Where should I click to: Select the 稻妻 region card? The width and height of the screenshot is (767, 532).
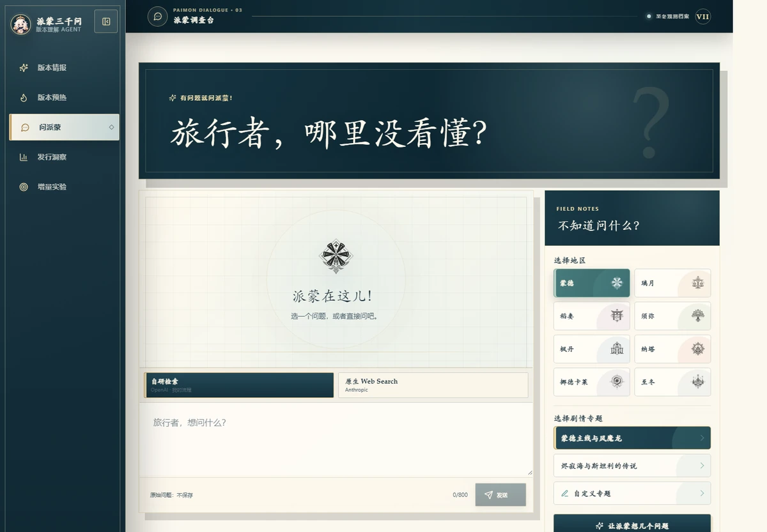[x=592, y=316]
